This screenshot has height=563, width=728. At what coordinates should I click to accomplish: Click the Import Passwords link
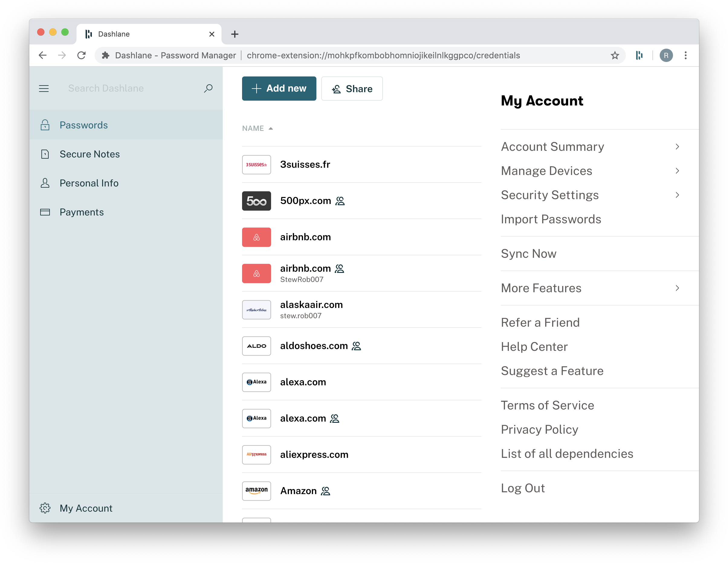click(x=551, y=219)
